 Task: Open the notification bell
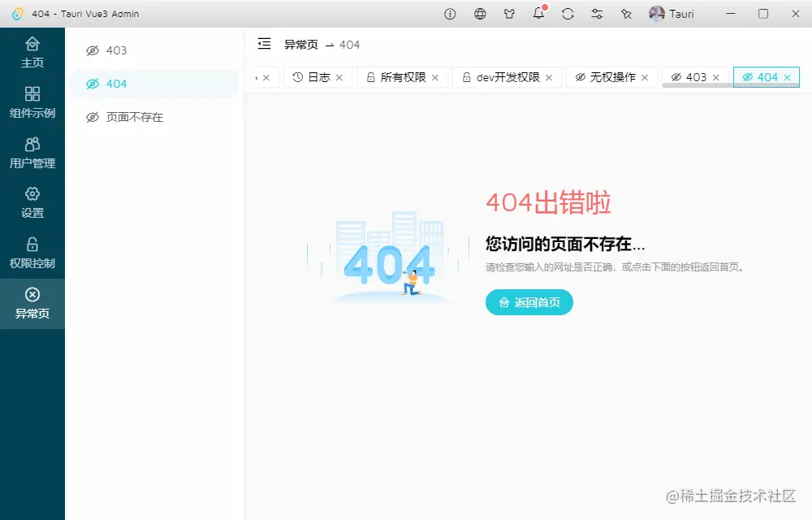(539, 14)
